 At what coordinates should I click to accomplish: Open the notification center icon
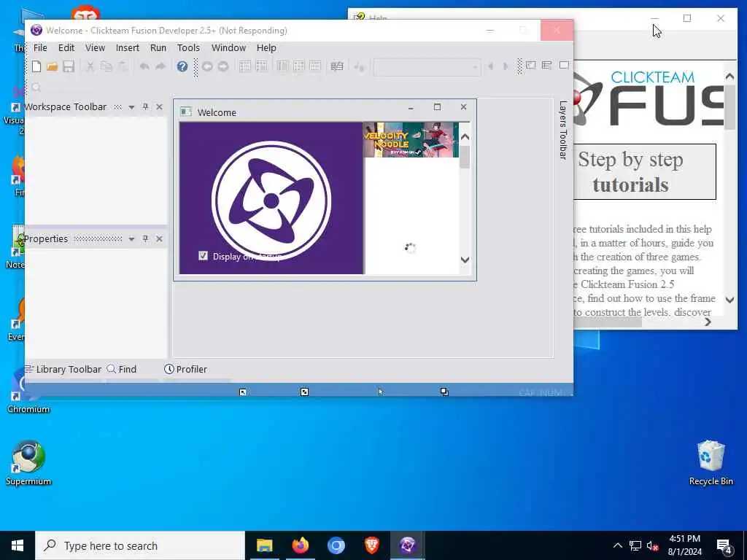(x=724, y=545)
